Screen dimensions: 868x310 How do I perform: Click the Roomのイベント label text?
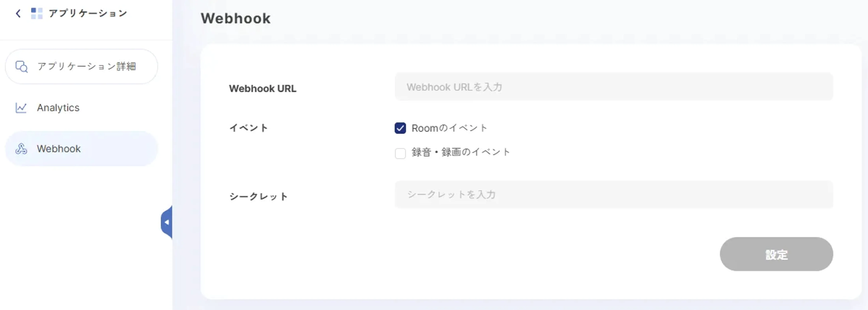coord(449,128)
